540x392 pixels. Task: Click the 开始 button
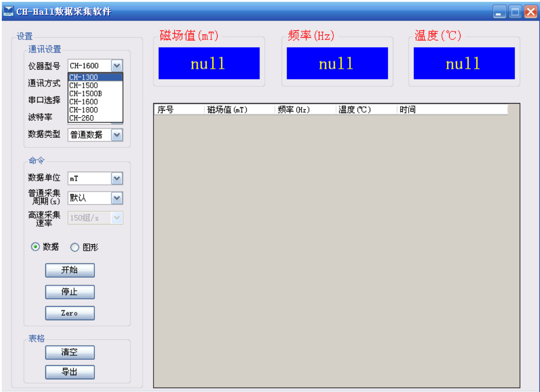pos(70,270)
